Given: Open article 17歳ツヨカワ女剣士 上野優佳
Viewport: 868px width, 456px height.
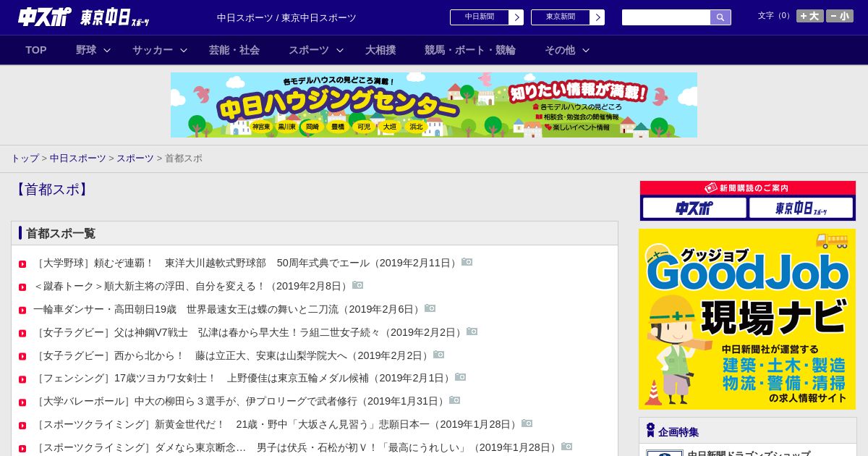Looking at the screenshot, I should (244, 378).
